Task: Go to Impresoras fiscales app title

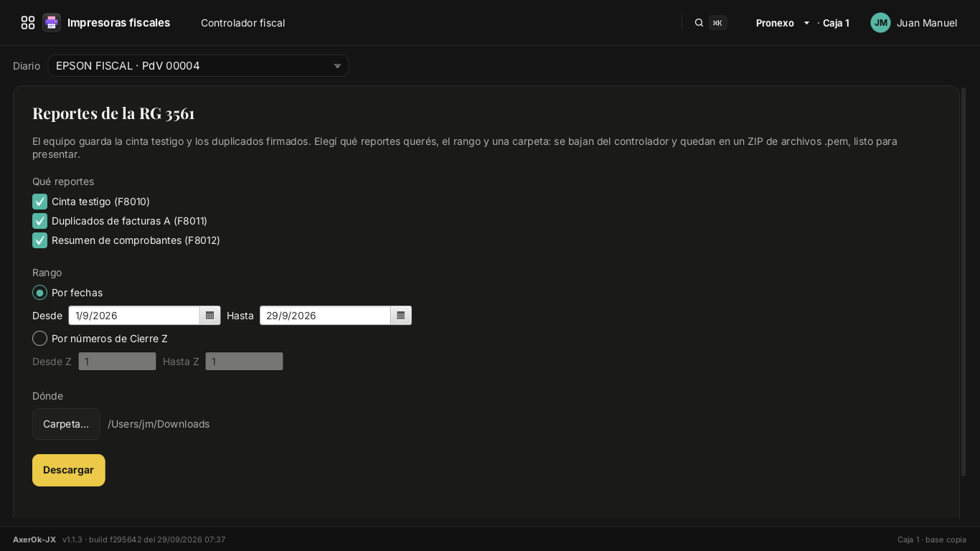Action: [x=118, y=23]
